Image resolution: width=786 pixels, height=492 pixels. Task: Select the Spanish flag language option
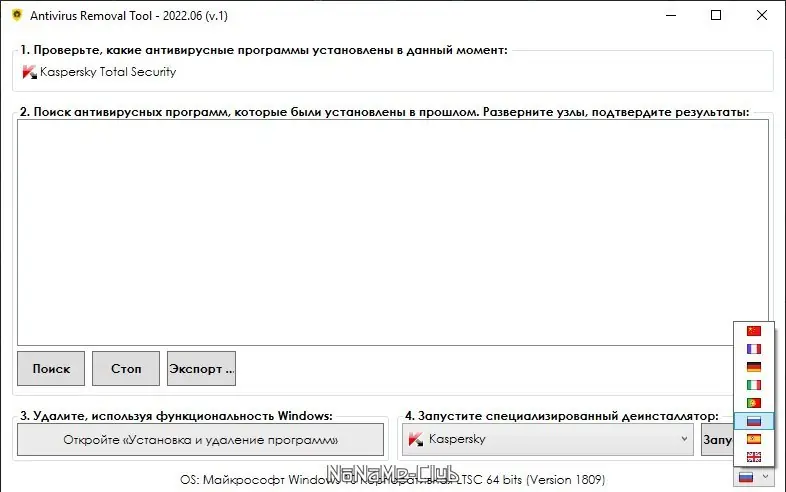pos(753,439)
